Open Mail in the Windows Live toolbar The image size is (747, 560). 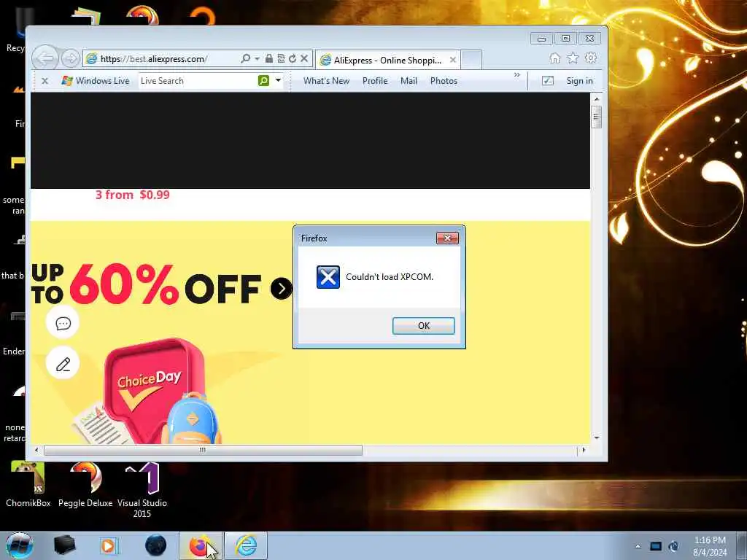coord(409,81)
